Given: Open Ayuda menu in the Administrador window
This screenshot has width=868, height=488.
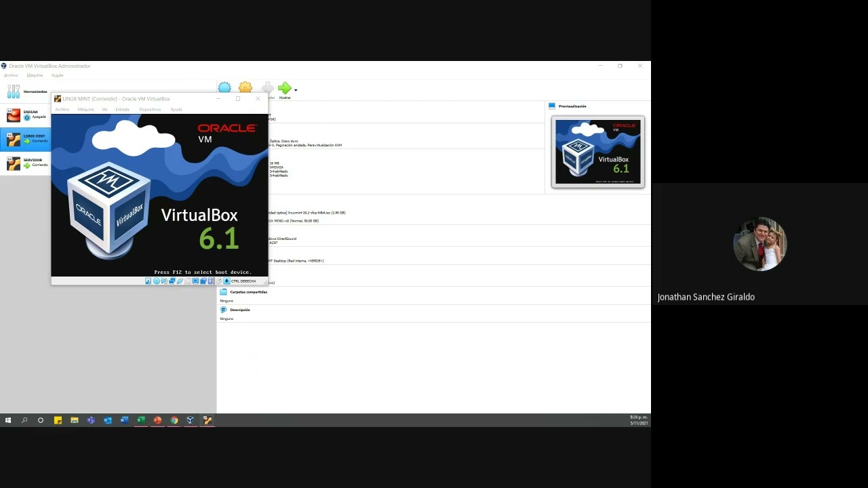Looking at the screenshot, I should pyautogui.click(x=58, y=75).
